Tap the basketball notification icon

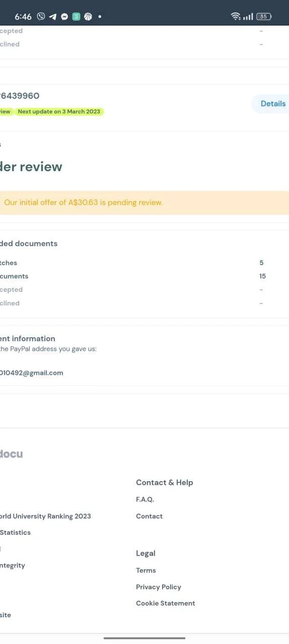click(x=88, y=17)
